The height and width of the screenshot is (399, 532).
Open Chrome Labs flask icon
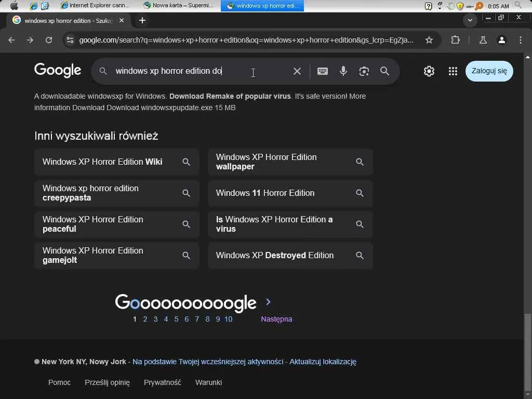[483, 40]
